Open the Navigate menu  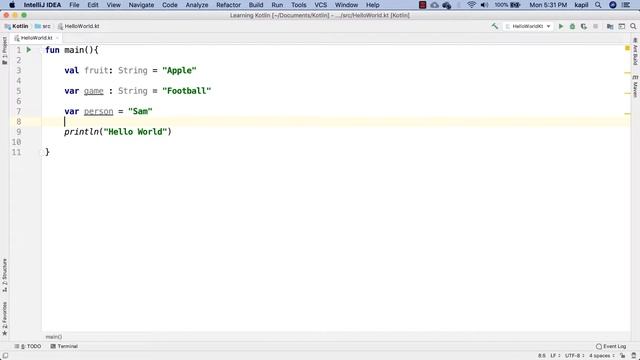pyautogui.click(x=141, y=5)
